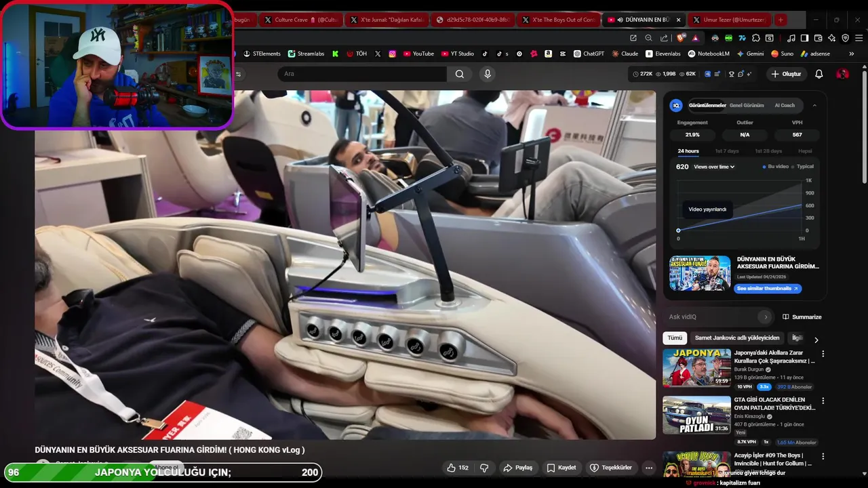868x488 pixels.
Task: Open the TÖH bookmark
Action: click(x=356, y=54)
